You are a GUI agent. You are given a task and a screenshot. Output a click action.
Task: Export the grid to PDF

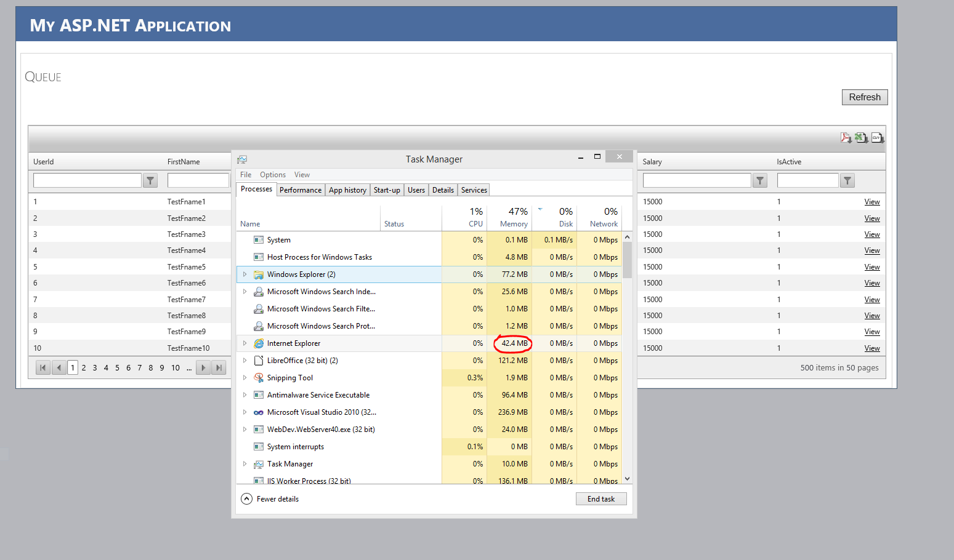click(846, 138)
